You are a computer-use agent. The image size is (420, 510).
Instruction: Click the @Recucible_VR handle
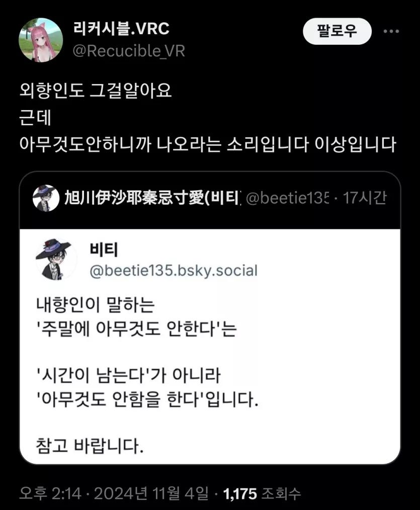tap(129, 51)
